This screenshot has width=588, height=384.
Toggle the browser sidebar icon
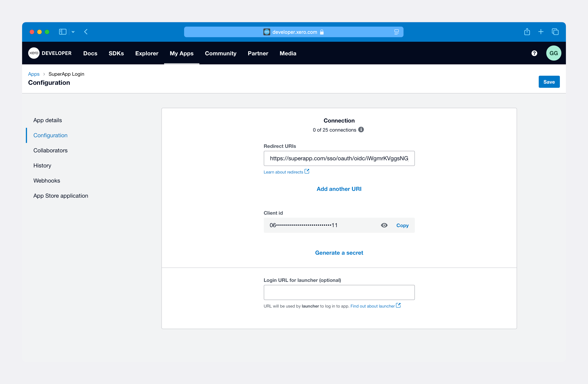point(63,32)
